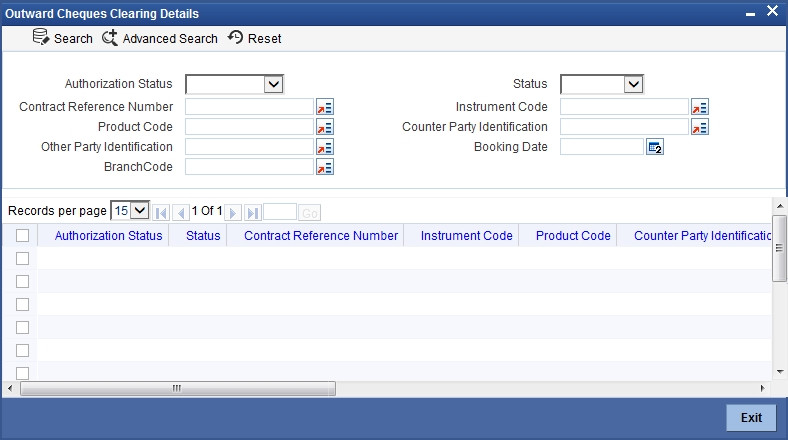This screenshot has height=440, width=788.
Task: Tick the fifth result row checkbox
Action: pyautogui.click(x=23, y=351)
